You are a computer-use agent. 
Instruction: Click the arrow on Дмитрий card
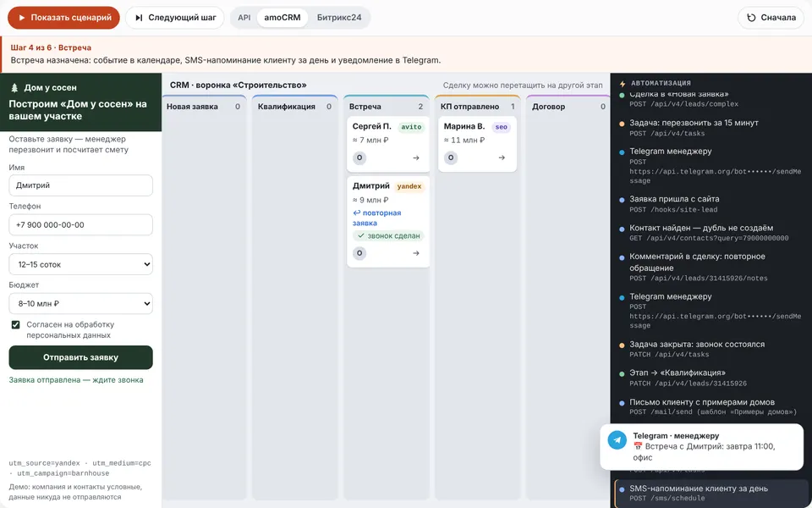[x=416, y=253]
